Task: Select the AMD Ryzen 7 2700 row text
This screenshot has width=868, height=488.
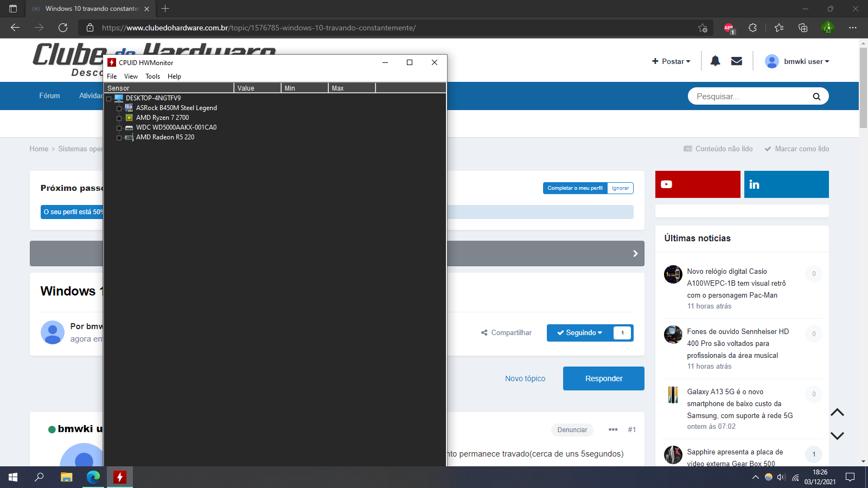Action: click(162, 118)
